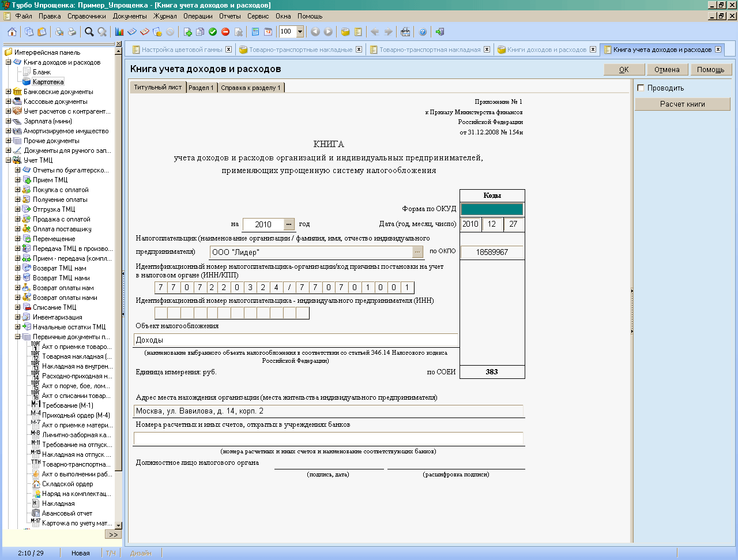This screenshot has width=738, height=560.
Task: Click the red circle Unpost icon
Action: click(225, 32)
